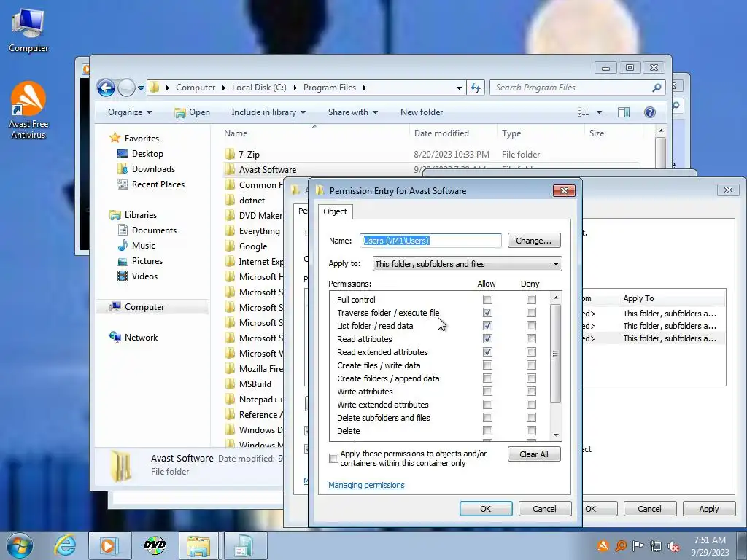Uncheck Allow for Read attributes
The width and height of the screenshot is (747, 560).
coord(487,339)
